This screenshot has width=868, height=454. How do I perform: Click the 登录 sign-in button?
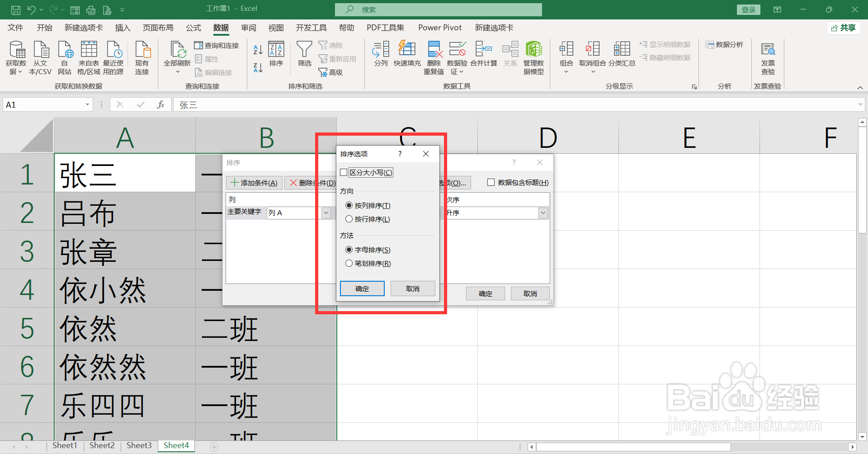click(749, 9)
